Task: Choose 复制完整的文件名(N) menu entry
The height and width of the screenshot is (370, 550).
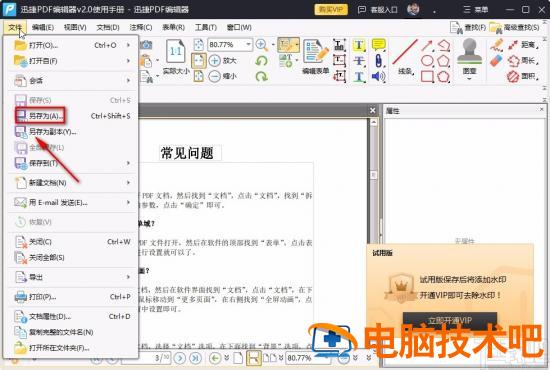Action: pyautogui.click(x=70, y=332)
